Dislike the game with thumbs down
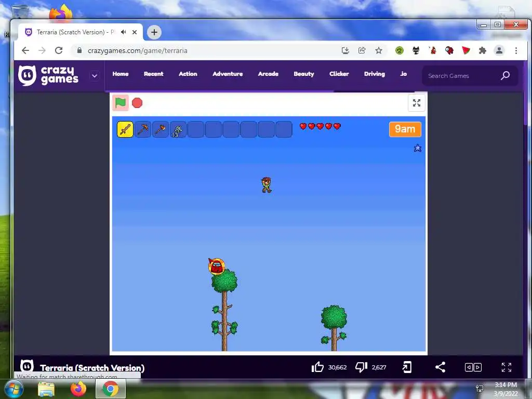The width and height of the screenshot is (532, 399). pyautogui.click(x=362, y=367)
